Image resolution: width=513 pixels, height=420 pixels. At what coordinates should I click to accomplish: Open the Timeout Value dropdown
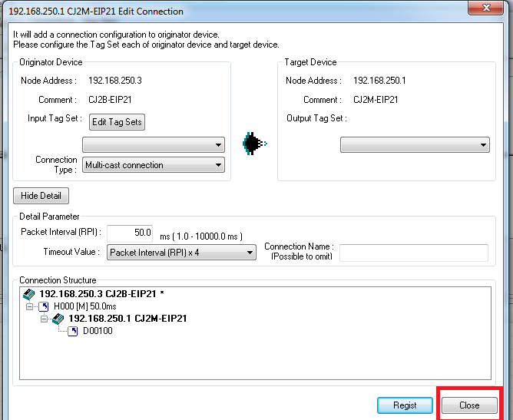181,253
